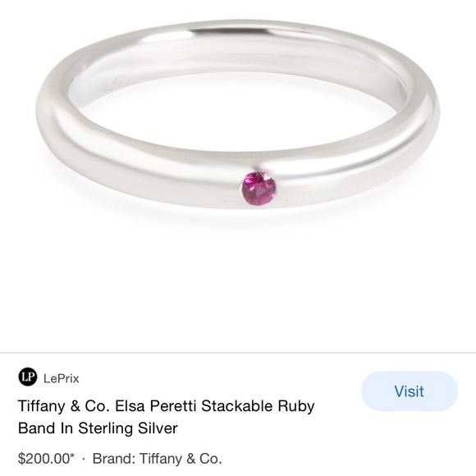Click "Tiffany & Co." in the product title
This screenshot has width=476, height=476.
click(64, 406)
